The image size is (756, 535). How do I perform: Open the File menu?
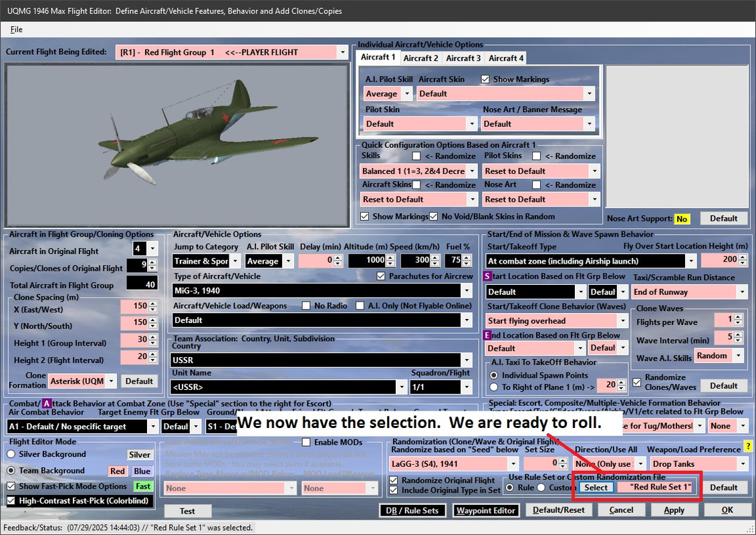(x=17, y=29)
